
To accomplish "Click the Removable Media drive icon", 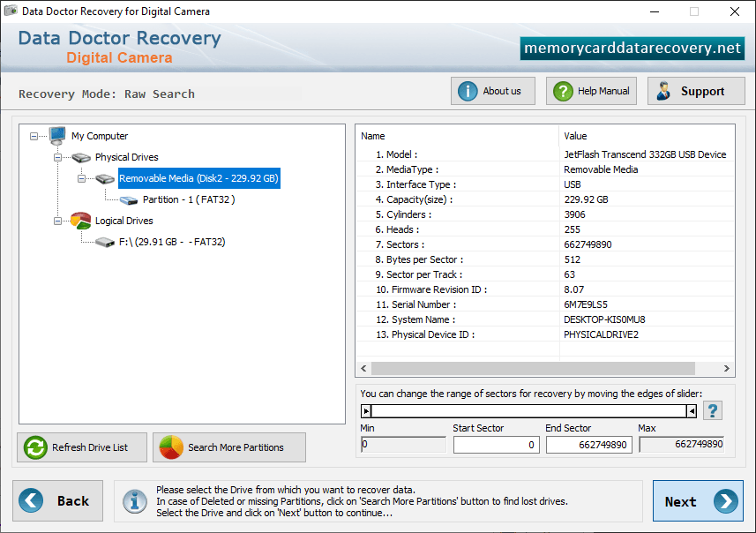I will [x=105, y=179].
